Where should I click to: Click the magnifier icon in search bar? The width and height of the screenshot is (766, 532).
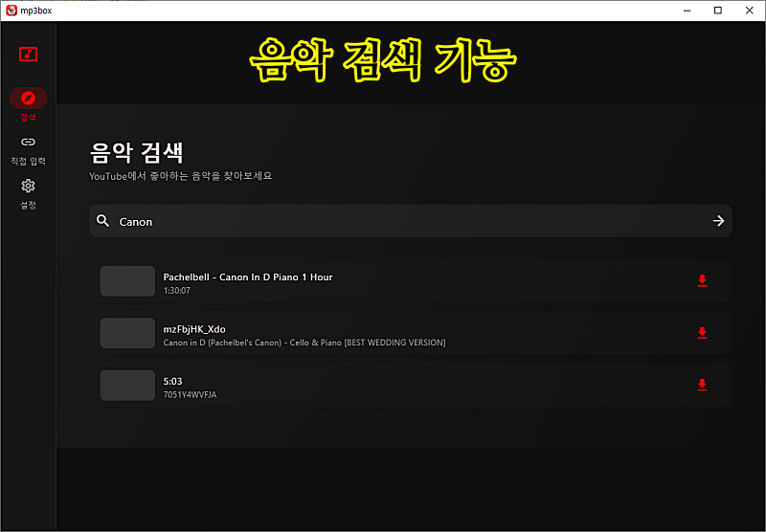click(102, 221)
